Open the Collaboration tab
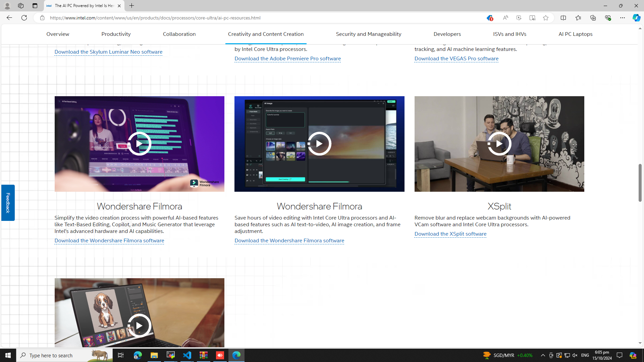 coord(179,34)
